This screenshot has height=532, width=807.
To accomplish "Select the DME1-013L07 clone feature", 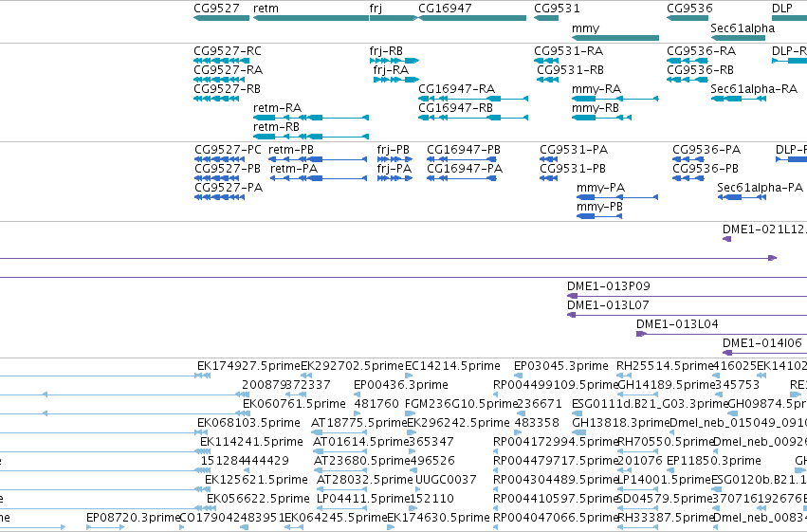I will point(687,315).
